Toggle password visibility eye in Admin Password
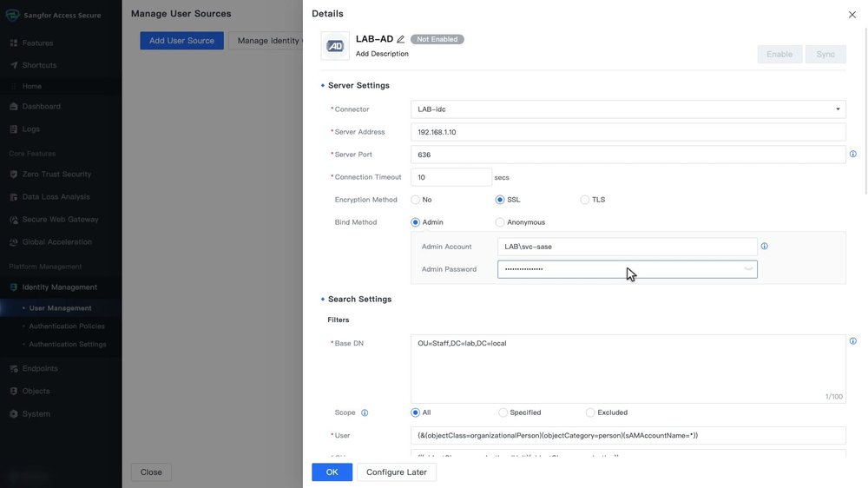 748,269
